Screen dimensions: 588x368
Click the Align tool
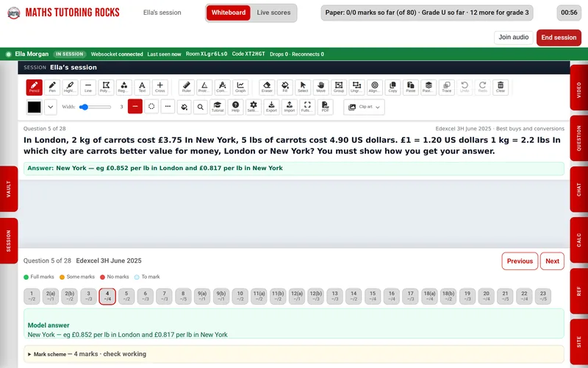click(x=375, y=87)
